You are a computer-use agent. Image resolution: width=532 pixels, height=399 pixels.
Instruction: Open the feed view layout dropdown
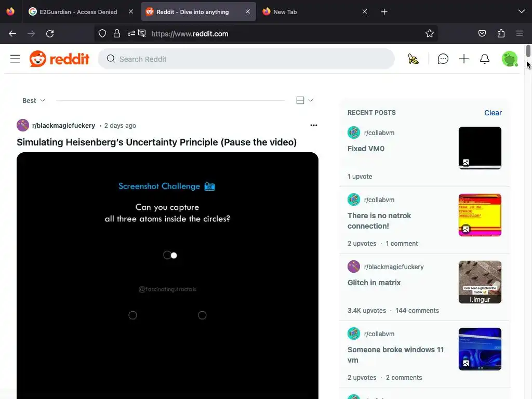[x=304, y=100]
